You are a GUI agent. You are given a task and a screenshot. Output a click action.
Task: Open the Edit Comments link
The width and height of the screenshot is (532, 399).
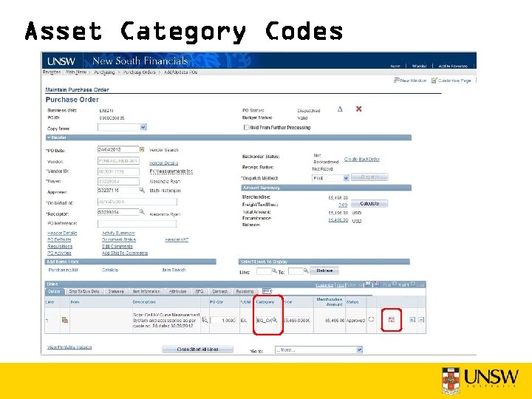[117, 246]
